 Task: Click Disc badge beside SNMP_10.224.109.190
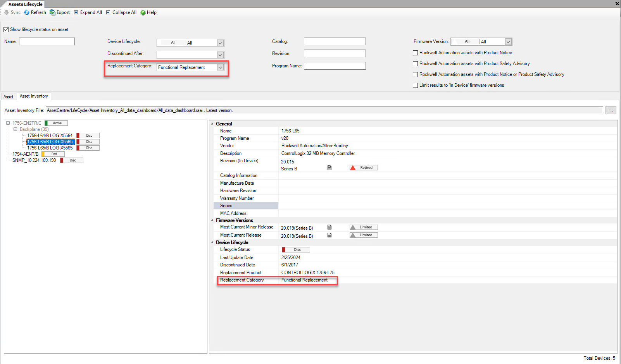coord(72,160)
